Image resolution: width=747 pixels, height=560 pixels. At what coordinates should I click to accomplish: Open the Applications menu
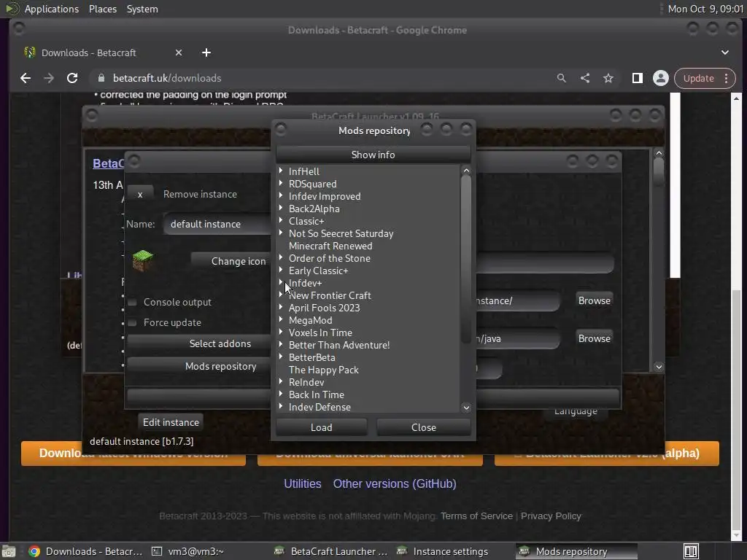pos(52,9)
